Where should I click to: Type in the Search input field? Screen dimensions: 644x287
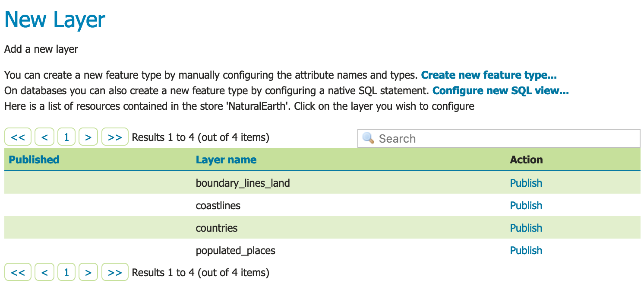pyautogui.click(x=505, y=138)
